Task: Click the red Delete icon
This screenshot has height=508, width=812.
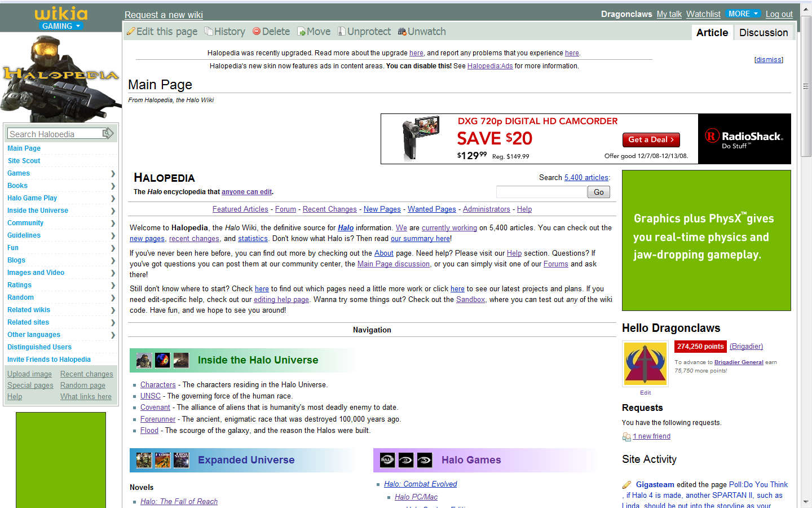Action: (257, 32)
